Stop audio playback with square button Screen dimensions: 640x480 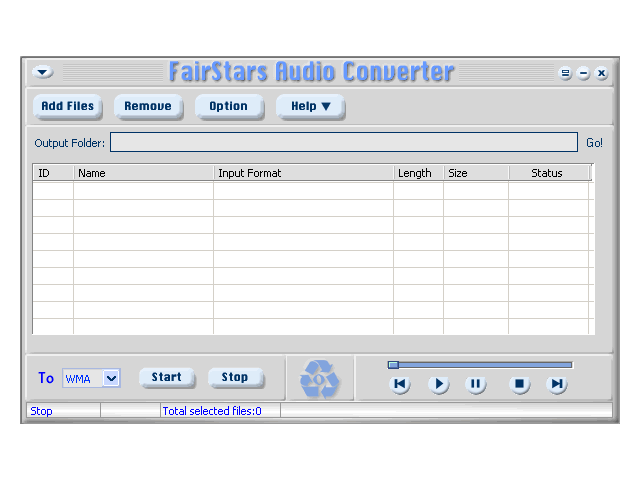[x=520, y=384]
